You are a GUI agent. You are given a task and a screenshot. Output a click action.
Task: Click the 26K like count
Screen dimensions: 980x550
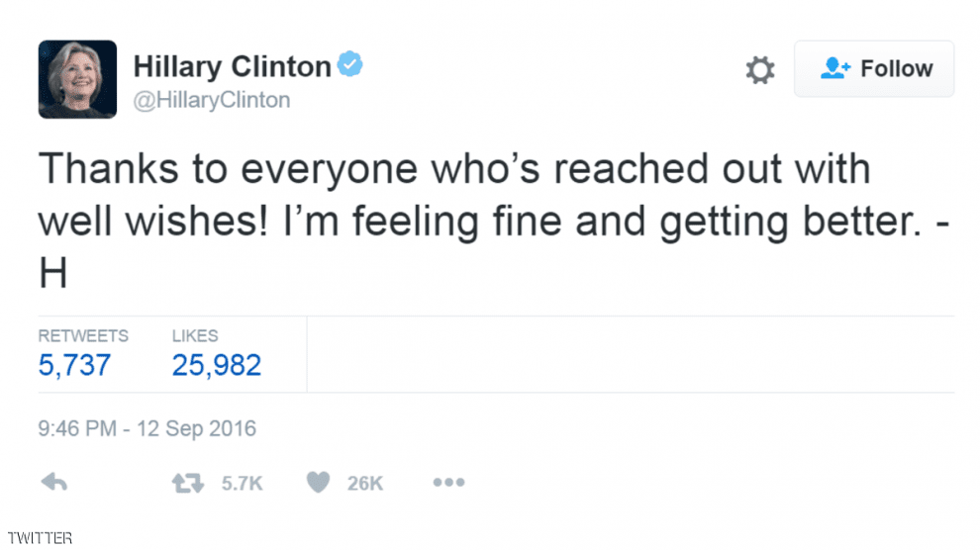[365, 483]
